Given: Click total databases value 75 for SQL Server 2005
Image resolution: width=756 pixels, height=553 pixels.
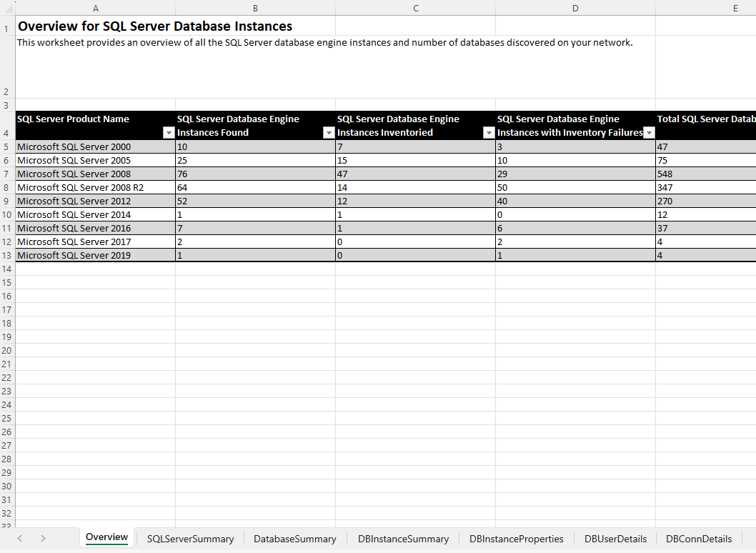Looking at the screenshot, I should click(x=706, y=160).
